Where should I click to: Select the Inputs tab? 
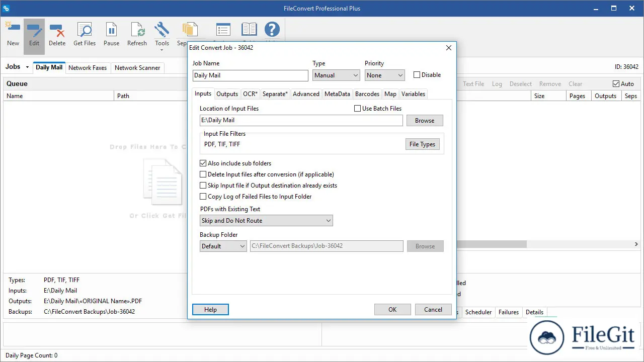tap(203, 94)
